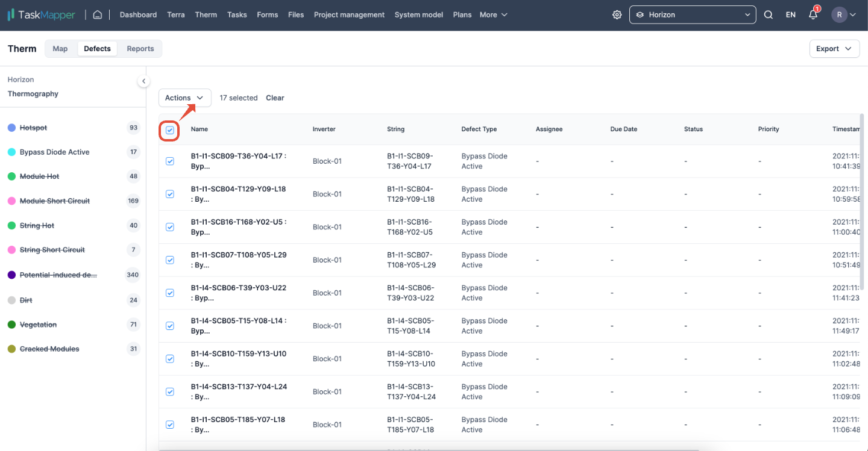Open the user avatar R menu
The width and height of the screenshot is (868, 451).
(x=839, y=15)
